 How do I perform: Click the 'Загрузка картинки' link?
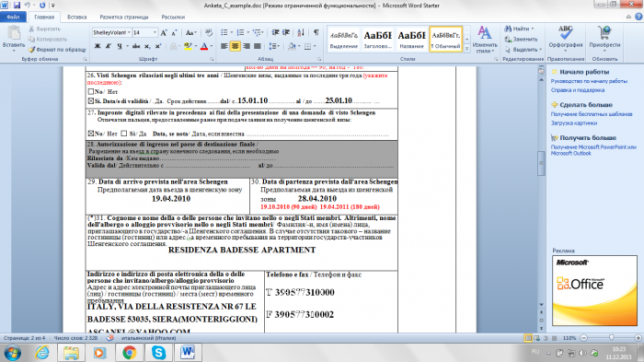tap(574, 123)
